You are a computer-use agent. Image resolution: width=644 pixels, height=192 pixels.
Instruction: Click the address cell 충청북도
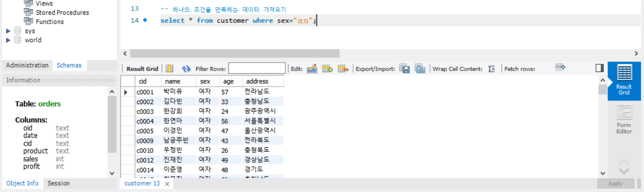tap(262, 150)
